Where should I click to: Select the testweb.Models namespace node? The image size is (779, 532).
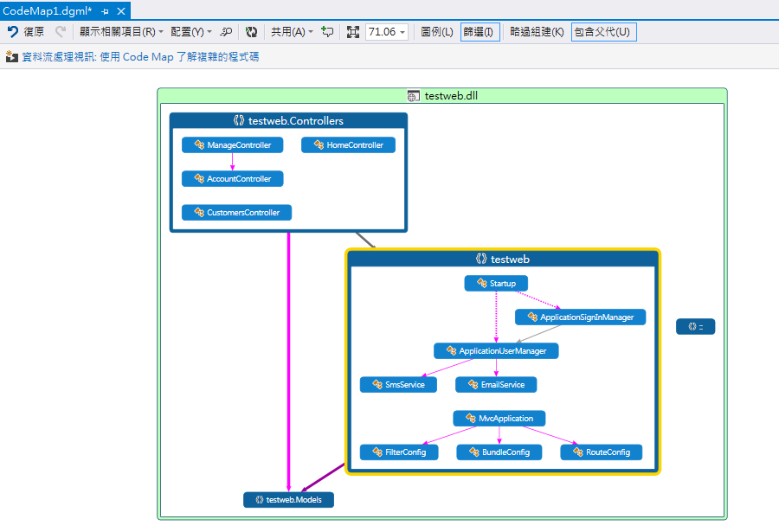[x=288, y=500]
